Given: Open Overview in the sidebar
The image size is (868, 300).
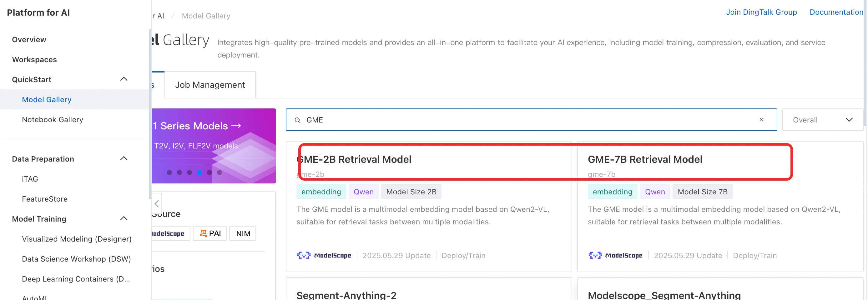Looking at the screenshot, I should click(x=29, y=40).
